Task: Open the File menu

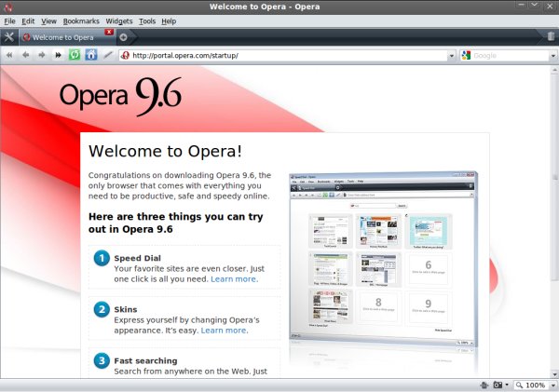Action: [x=9, y=21]
